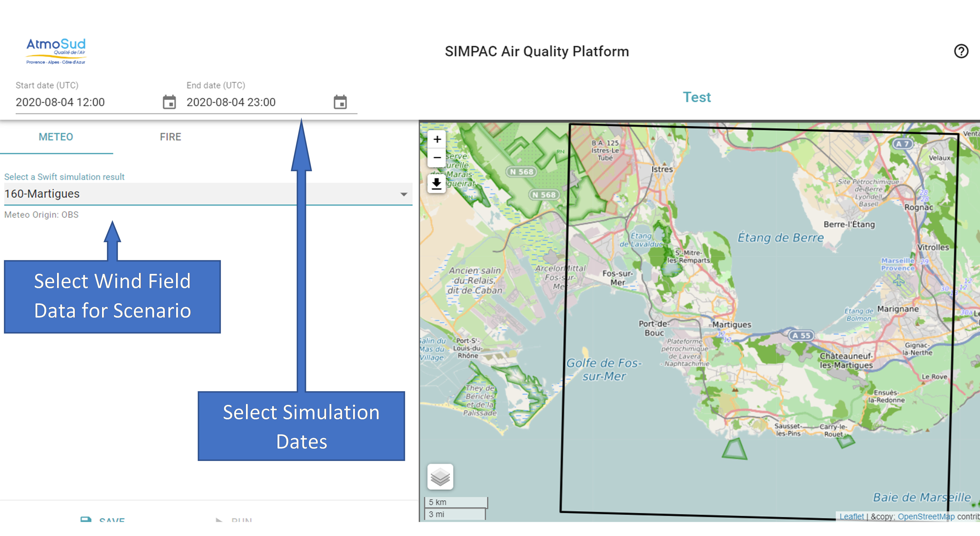Click the A 55 road shield on map
This screenshot has width=980, height=536.
pos(801,336)
